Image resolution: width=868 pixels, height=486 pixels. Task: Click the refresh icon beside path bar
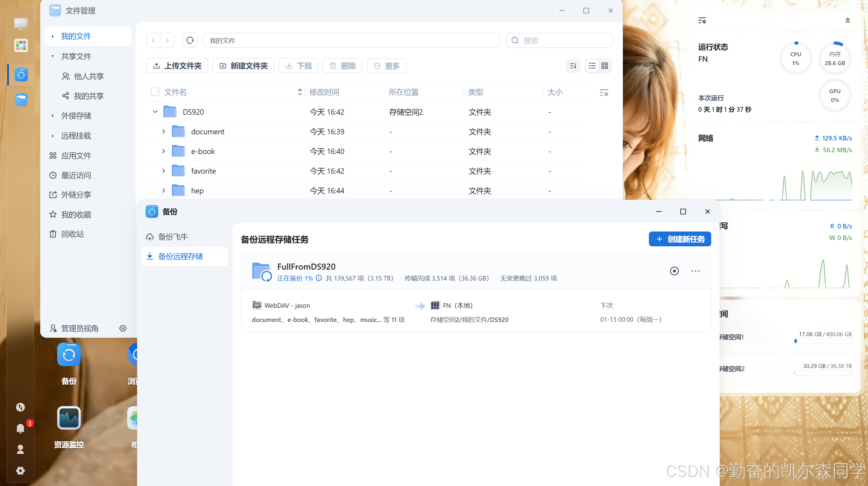190,41
